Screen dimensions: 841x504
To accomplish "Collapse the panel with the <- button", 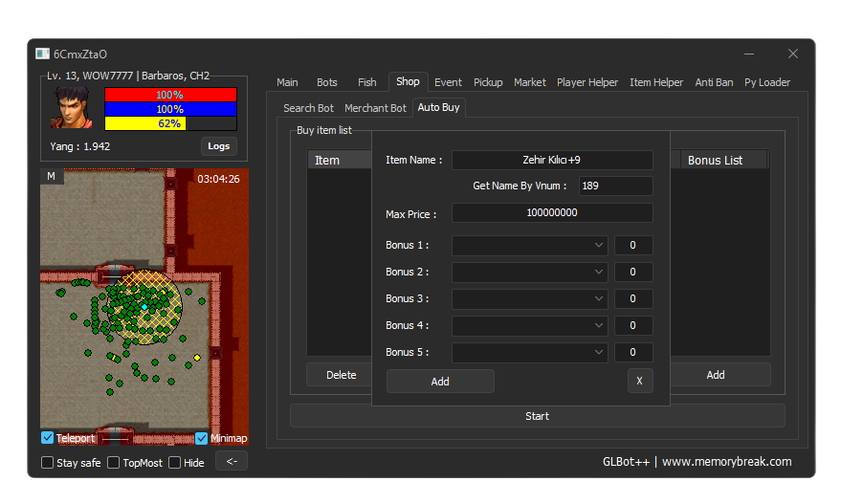I will [232, 461].
